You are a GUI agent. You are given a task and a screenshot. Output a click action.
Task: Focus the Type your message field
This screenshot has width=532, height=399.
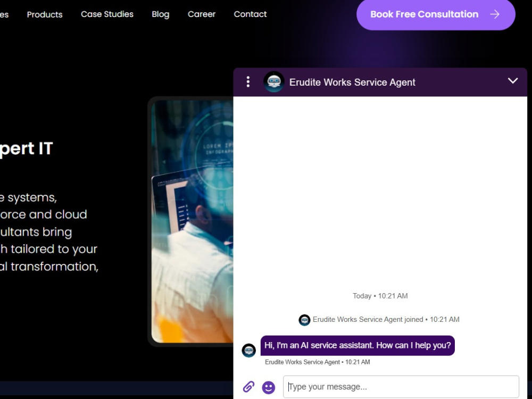point(401,386)
